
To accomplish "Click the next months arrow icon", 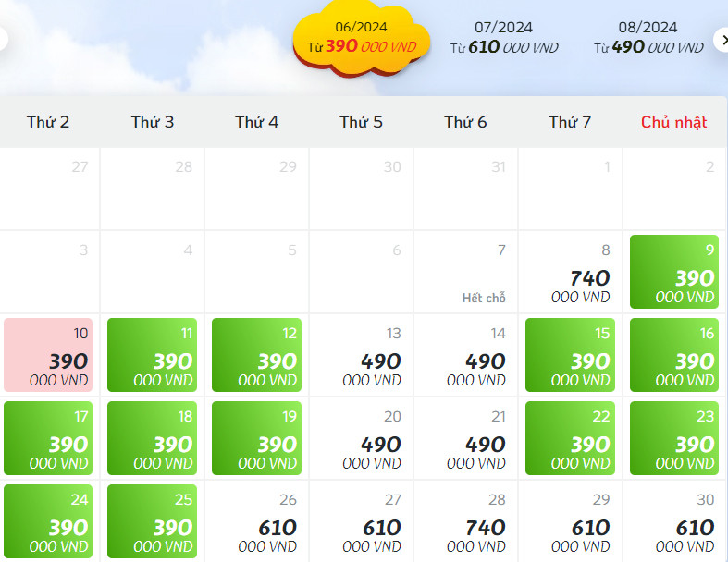I will point(722,39).
